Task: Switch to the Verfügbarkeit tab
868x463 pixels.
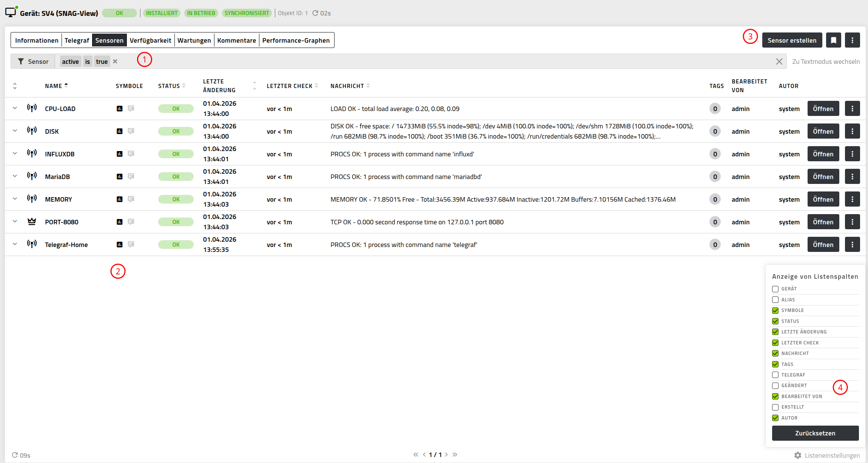Action: coord(150,40)
